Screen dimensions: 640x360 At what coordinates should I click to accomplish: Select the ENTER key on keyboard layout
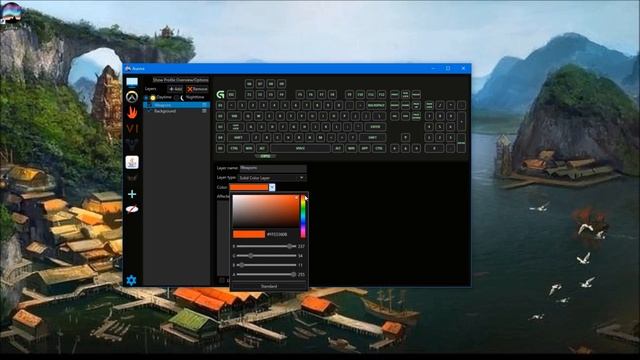[x=375, y=127]
